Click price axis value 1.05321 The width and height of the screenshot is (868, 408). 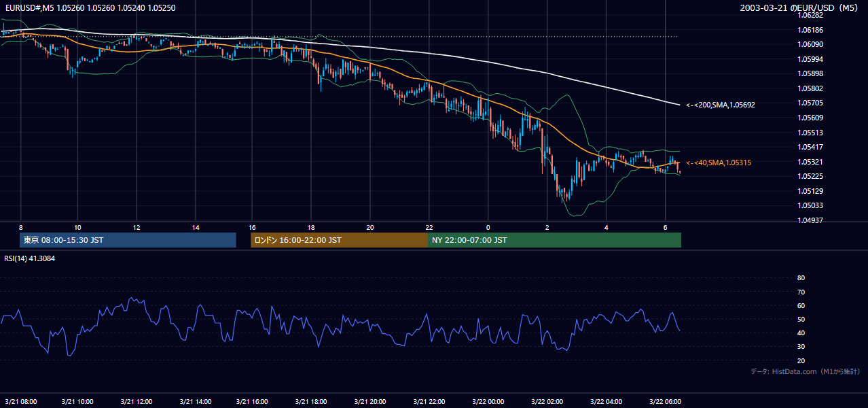pyautogui.click(x=810, y=162)
